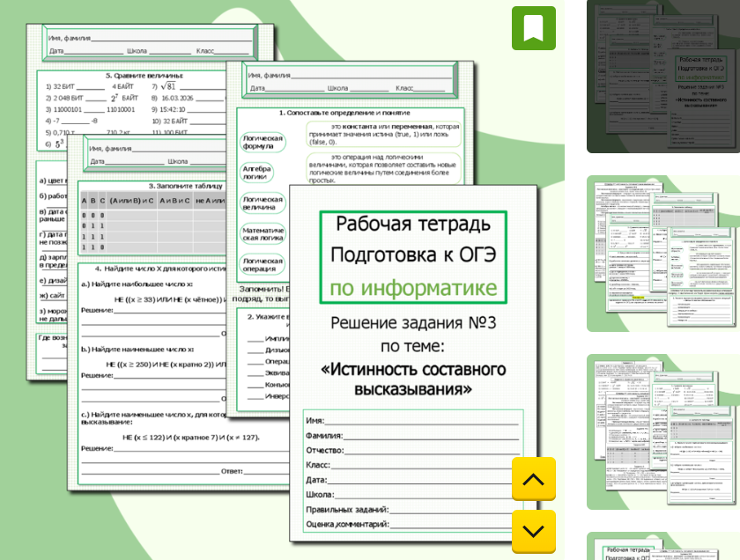Screen dimensions: 740x560
Task: Click the 'Правильных заданий:' line
Action: [412, 510]
